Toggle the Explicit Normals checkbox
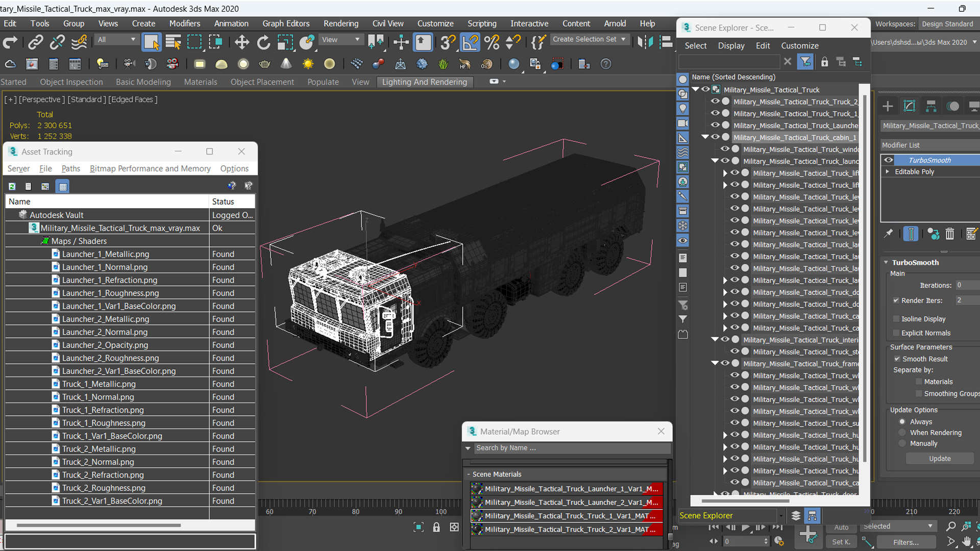Viewport: 980px width, 551px height. point(896,333)
